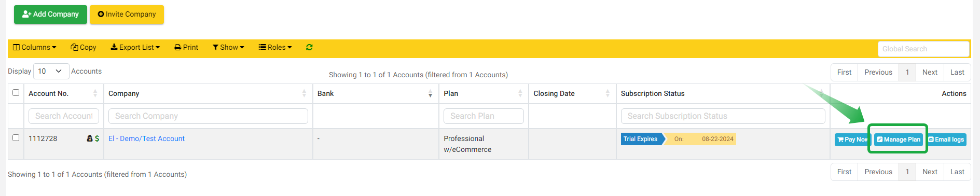Click the Print toolbar button
980x196 pixels.
point(186,47)
